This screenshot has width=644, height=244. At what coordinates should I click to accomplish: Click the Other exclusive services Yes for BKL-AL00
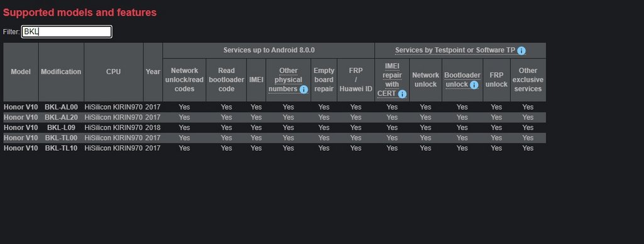528,107
